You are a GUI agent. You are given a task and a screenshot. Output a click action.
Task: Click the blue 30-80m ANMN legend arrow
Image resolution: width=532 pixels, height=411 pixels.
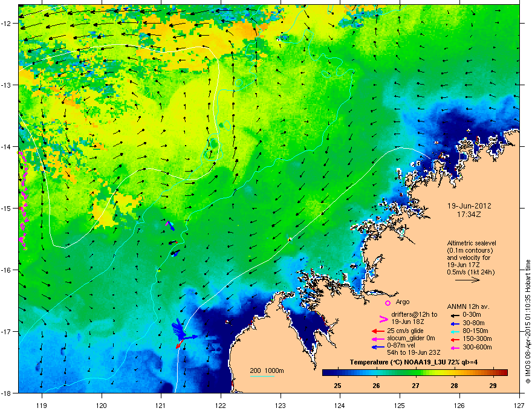455,323
